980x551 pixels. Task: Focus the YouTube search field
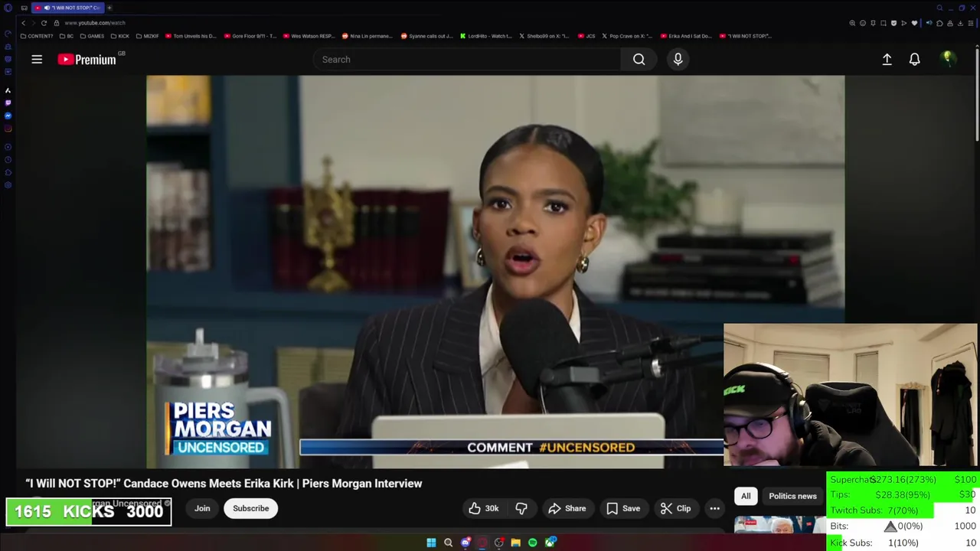click(467, 59)
